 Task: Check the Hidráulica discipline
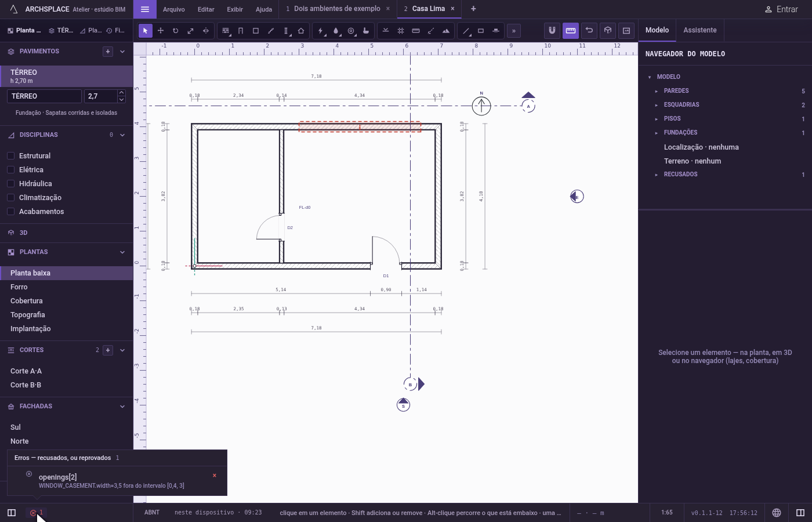pyautogui.click(x=10, y=184)
